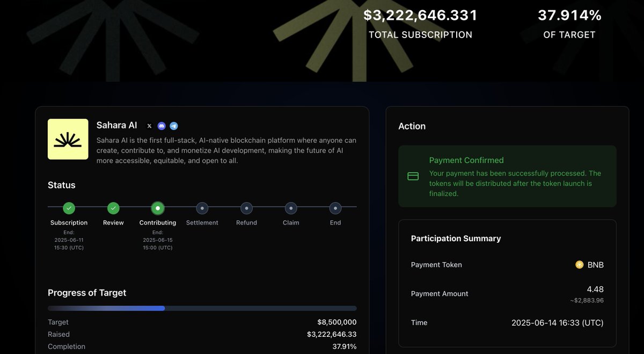Screen dimensions: 644x354
Task: Click the Sahara AI description paragraph
Action: tap(226, 150)
